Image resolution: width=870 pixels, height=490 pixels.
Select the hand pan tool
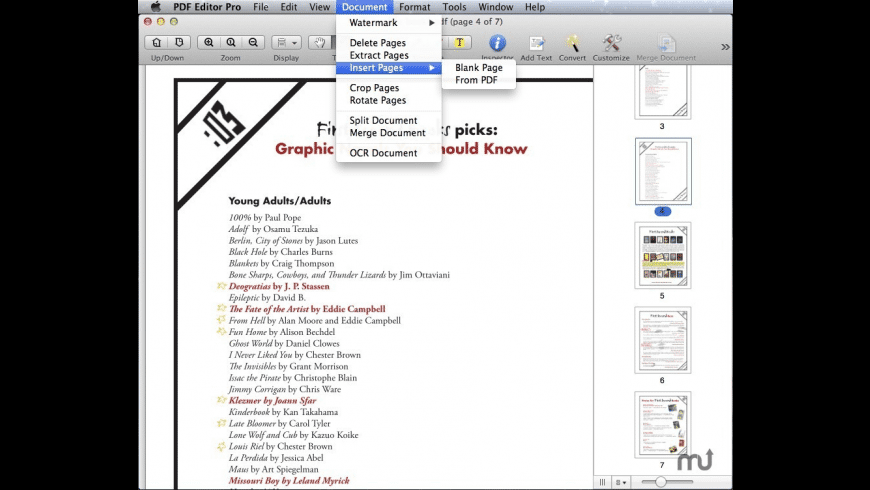point(319,42)
